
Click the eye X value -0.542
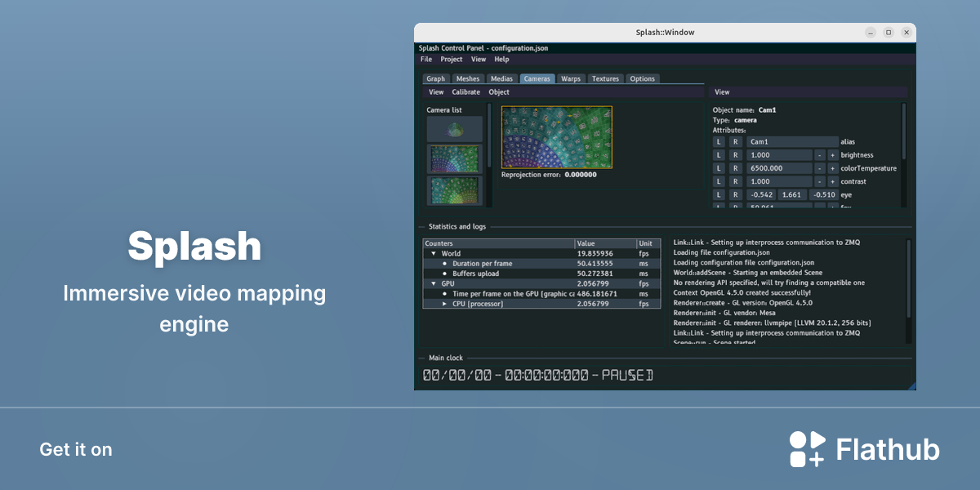(x=761, y=194)
